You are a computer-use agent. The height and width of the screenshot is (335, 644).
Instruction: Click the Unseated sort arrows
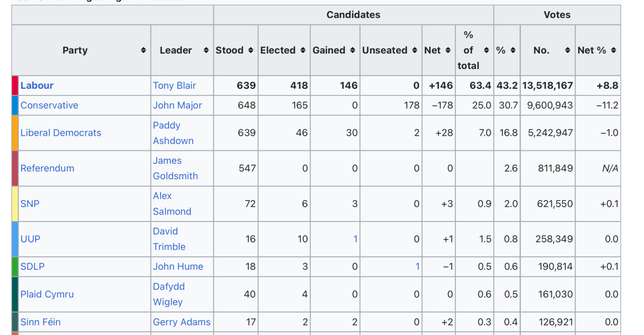coord(415,50)
